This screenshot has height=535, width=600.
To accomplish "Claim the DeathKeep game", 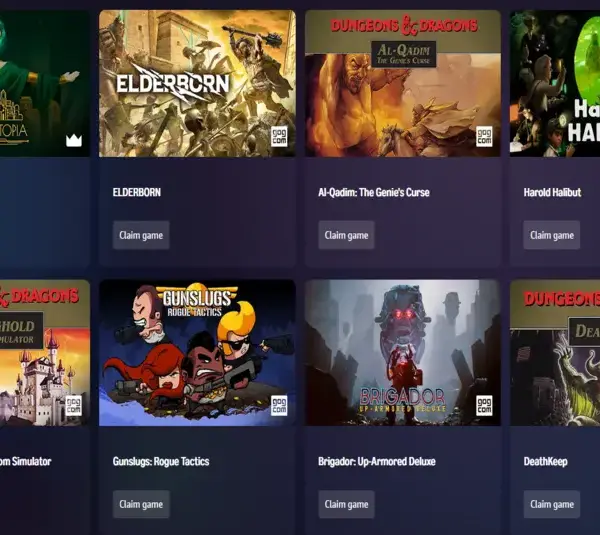I will click(551, 504).
